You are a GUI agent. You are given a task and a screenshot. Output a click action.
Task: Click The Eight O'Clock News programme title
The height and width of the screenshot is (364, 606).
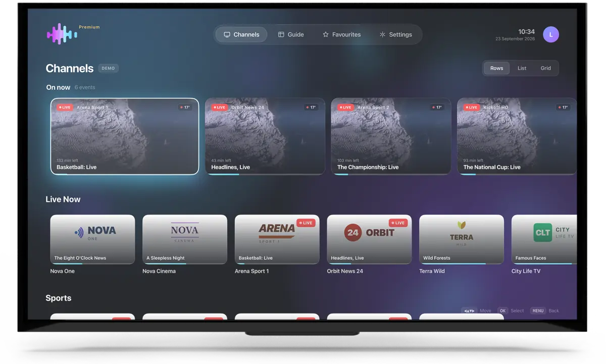point(80,258)
